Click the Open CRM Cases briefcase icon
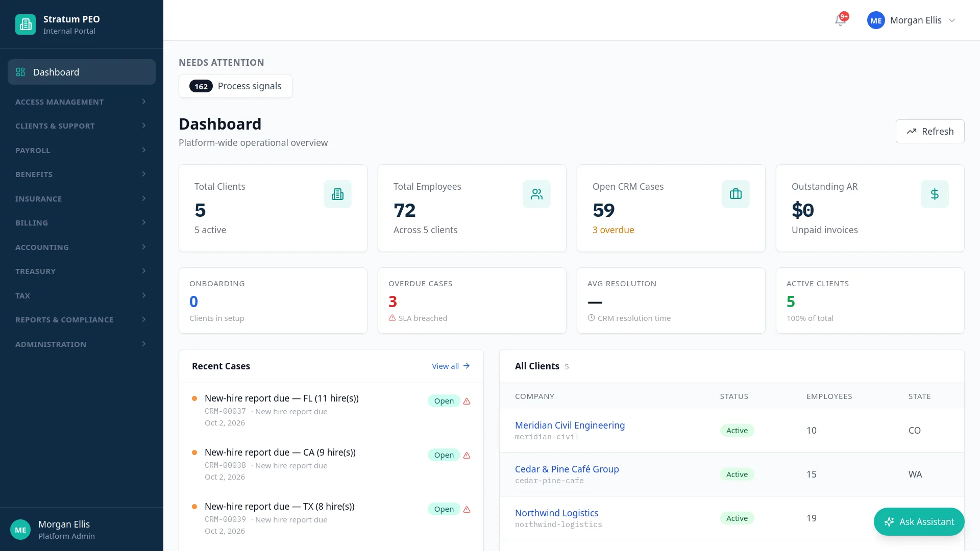This screenshot has width=980, height=551. point(736,194)
